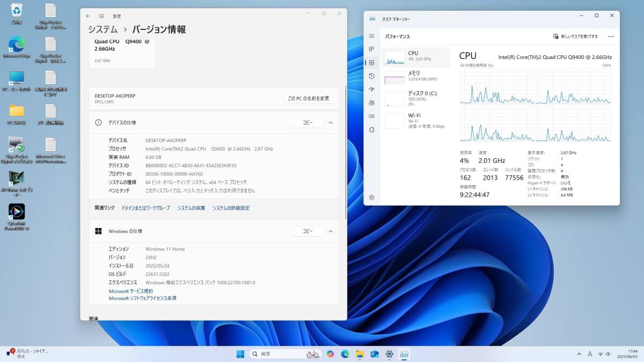Screen dimensions: 644x362
Task: Collapse the Windows の仕様 section
Action: click(x=331, y=231)
